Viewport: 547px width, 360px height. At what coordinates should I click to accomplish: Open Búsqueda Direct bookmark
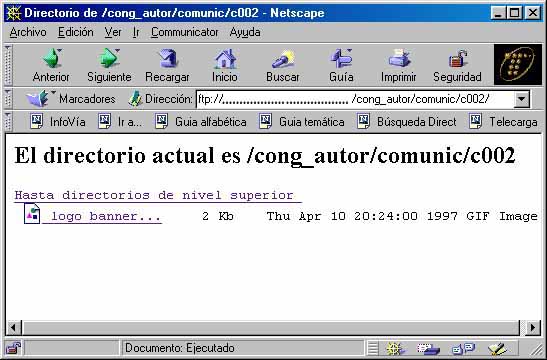tap(407, 122)
